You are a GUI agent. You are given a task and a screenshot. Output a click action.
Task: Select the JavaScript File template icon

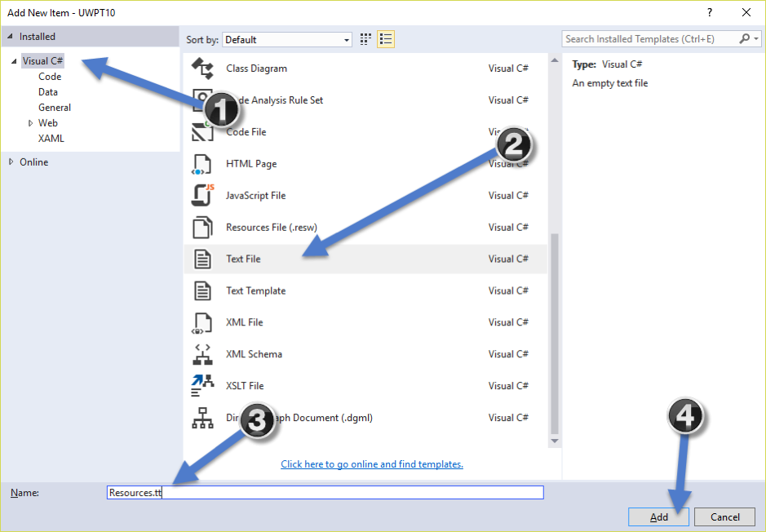(x=201, y=195)
